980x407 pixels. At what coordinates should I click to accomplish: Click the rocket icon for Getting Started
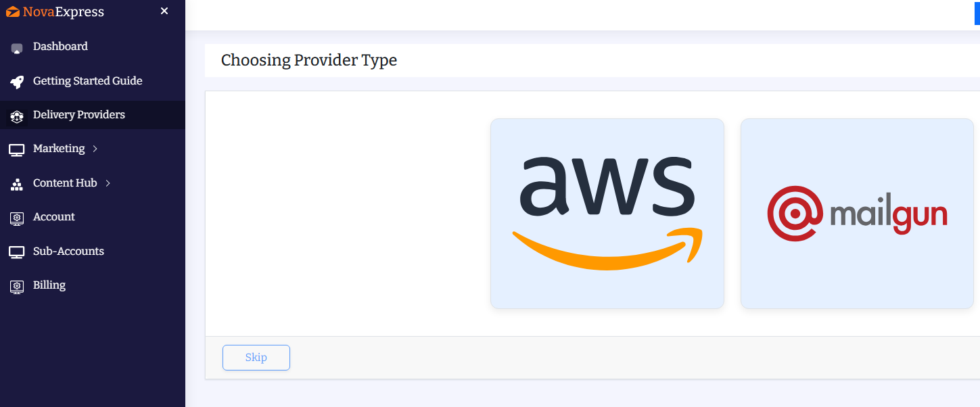point(17,82)
